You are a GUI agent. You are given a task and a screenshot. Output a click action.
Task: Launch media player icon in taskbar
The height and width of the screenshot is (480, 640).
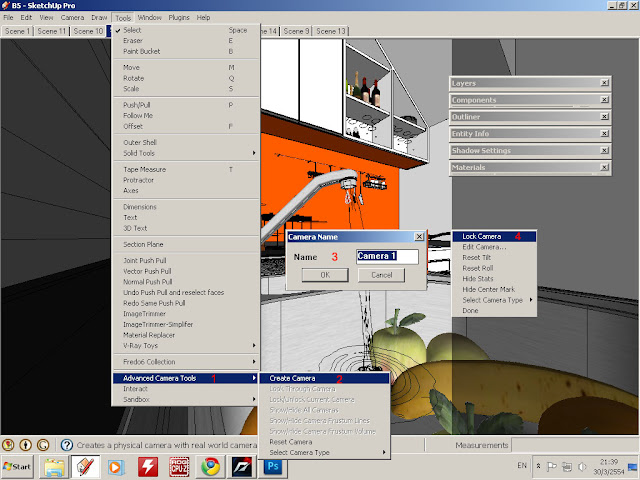pyautogui.click(x=116, y=467)
